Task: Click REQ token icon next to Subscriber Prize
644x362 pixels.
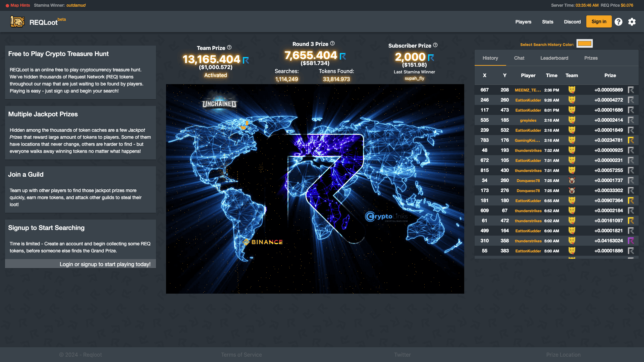Action: tap(431, 58)
